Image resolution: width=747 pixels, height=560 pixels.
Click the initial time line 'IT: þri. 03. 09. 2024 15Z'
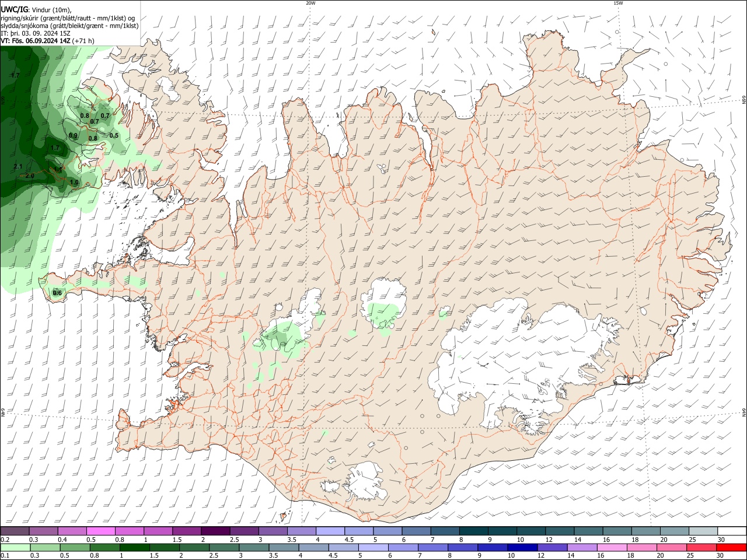36,33
